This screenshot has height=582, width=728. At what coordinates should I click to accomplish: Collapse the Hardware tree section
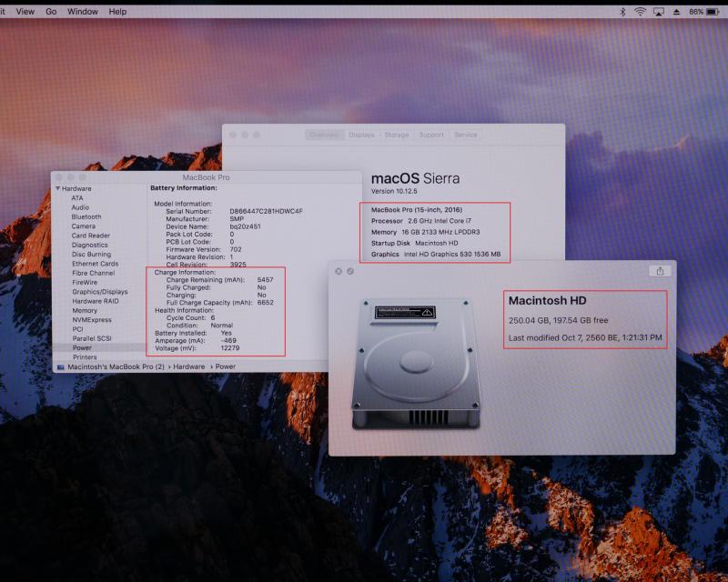(57, 188)
